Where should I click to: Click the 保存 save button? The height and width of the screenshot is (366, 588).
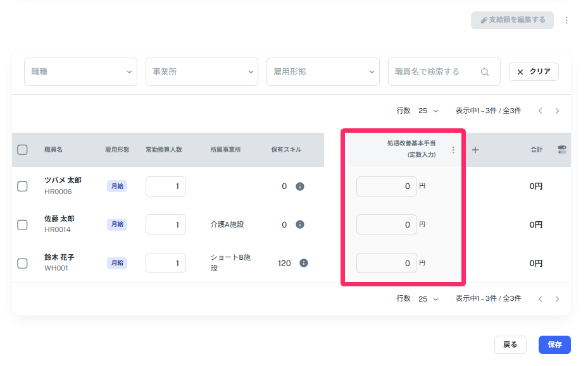pos(554,345)
